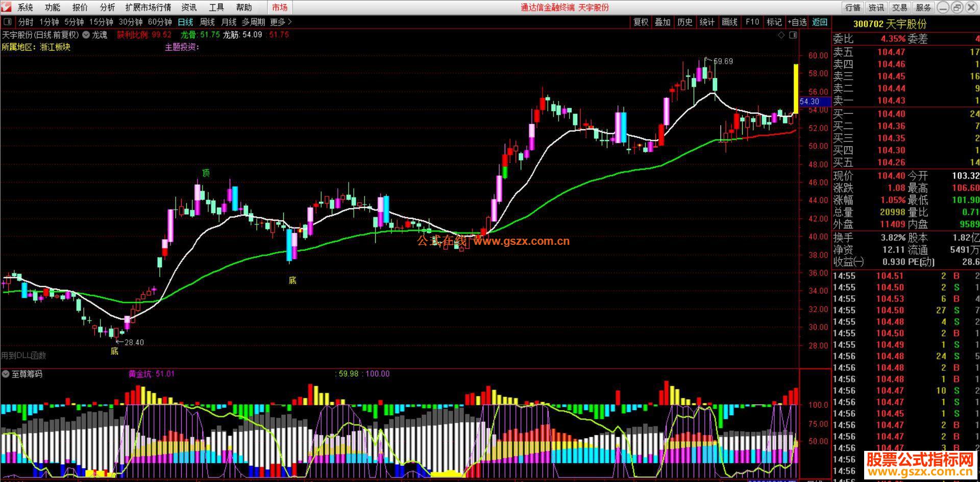Click the 获利比例 99.52 readout
This screenshot has width=980, height=482.
[144, 35]
